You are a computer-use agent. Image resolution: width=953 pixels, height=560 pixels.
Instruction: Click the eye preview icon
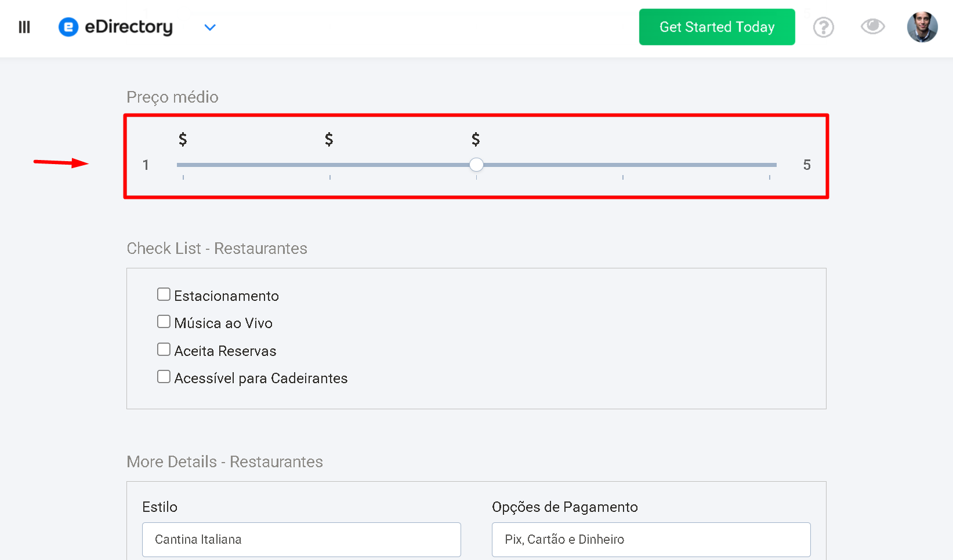point(872,26)
